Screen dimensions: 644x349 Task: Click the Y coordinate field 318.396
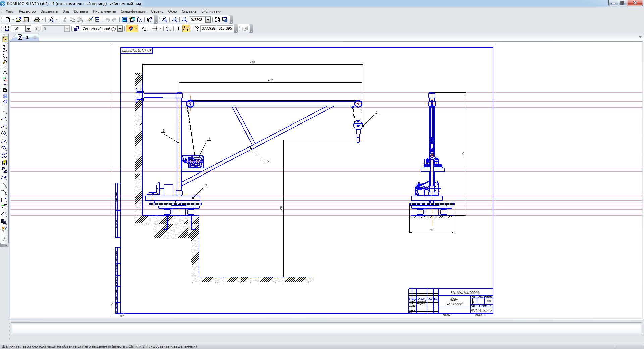225,29
